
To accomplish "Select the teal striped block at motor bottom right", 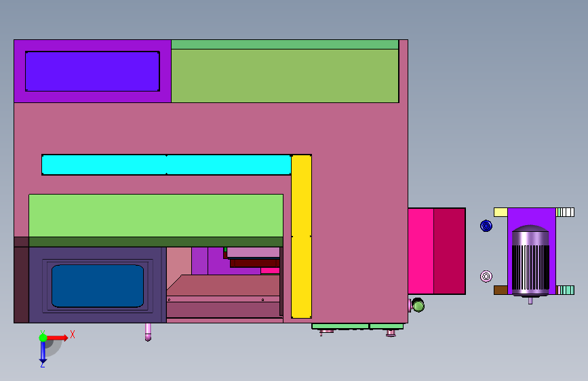I will [x=565, y=290].
